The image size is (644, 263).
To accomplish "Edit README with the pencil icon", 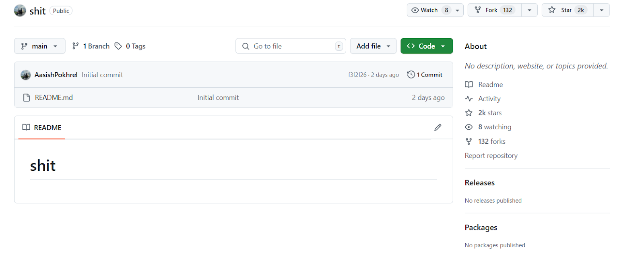I will 438,127.
